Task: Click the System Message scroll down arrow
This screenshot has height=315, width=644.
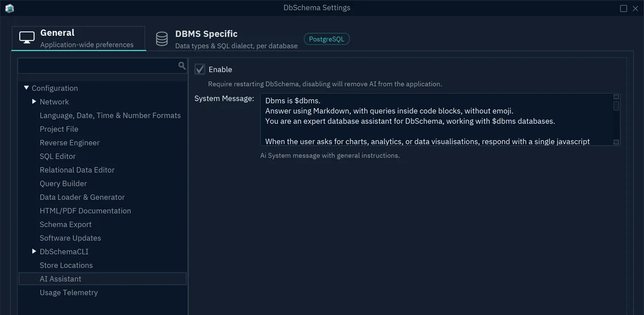Action: (x=616, y=142)
